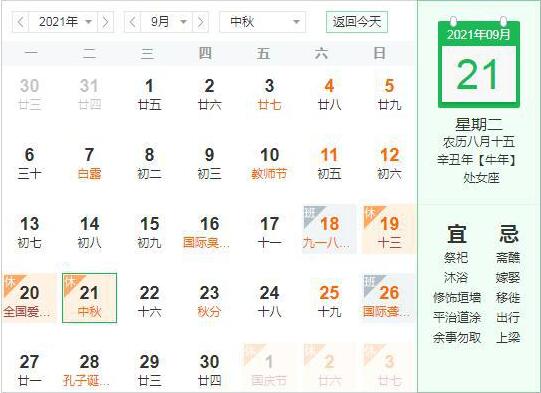Click the 返回今天 button
The width and height of the screenshot is (541, 393).
pyautogui.click(x=357, y=22)
